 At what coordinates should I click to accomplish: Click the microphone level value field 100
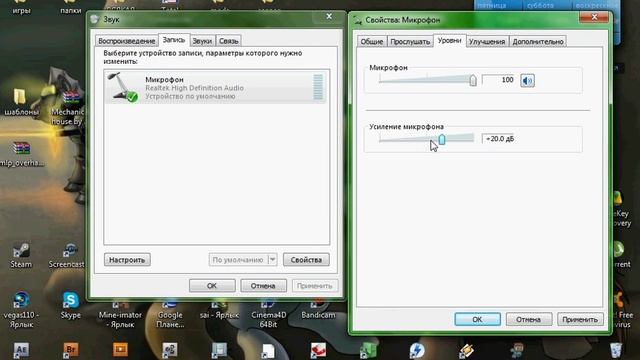498,80
